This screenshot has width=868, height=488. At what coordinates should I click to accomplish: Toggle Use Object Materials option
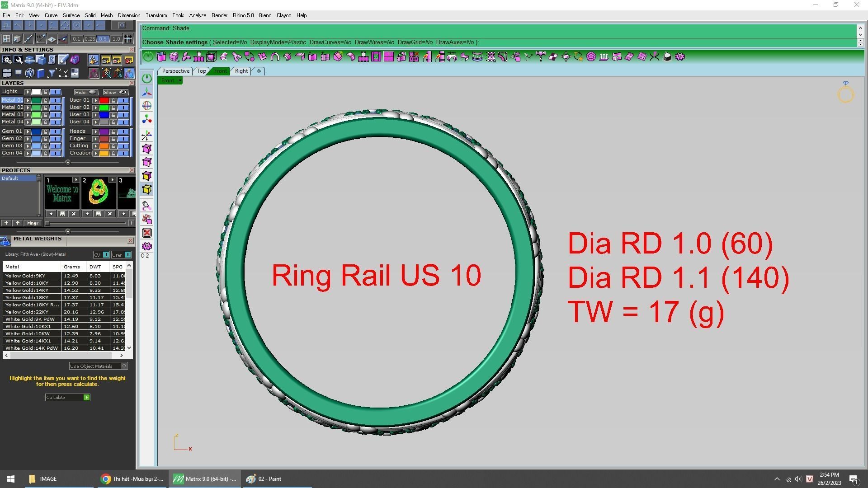pos(99,366)
